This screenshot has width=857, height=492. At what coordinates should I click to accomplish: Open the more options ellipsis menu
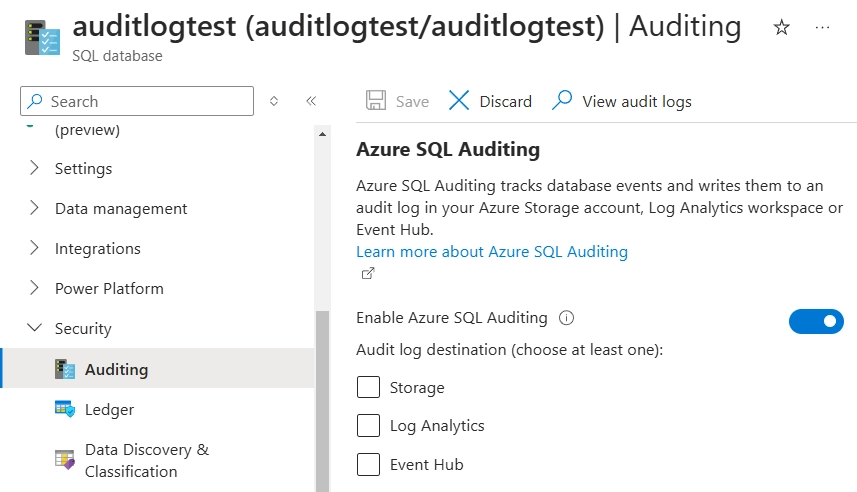823,28
